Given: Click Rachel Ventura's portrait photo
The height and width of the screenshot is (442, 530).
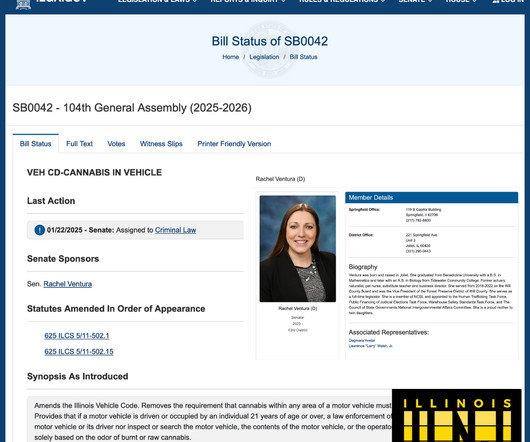Looking at the screenshot, I should point(298,248).
